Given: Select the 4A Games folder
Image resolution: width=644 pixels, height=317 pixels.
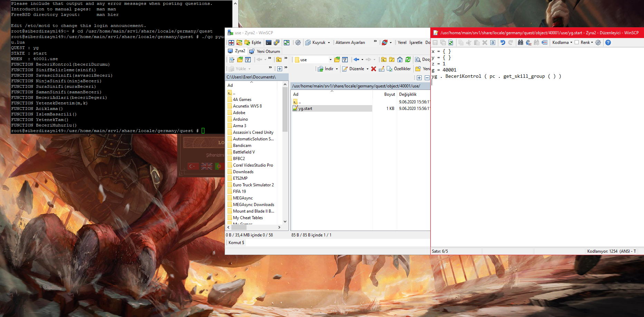Looking at the screenshot, I should coord(242,100).
